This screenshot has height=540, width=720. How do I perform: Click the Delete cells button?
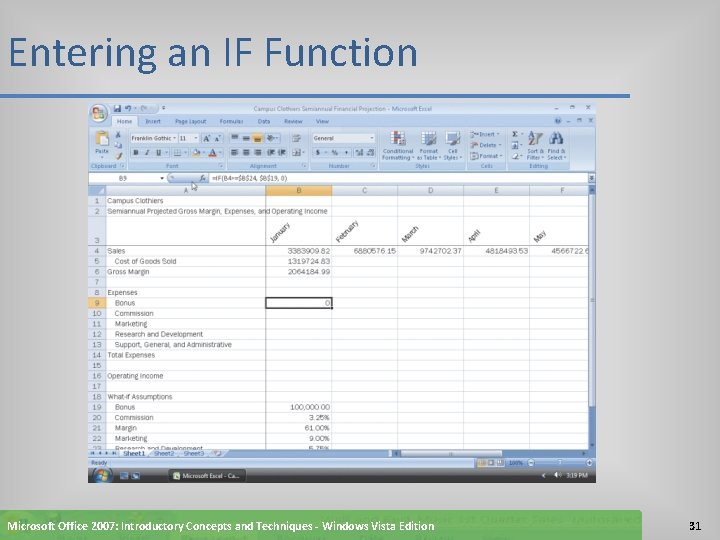pyautogui.click(x=486, y=145)
